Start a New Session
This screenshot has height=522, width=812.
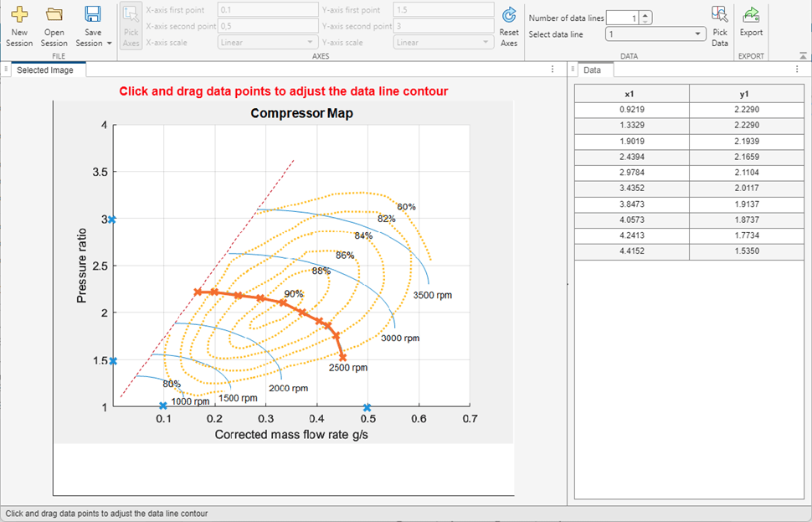(19, 25)
